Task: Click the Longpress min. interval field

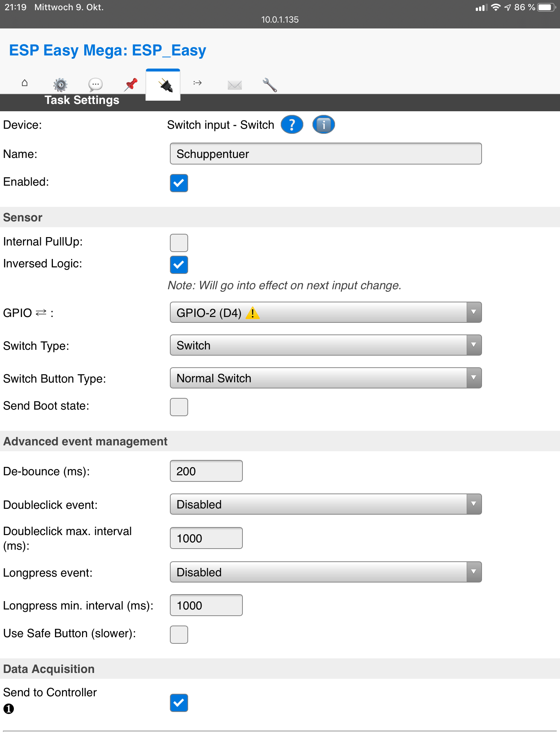Action: tap(206, 605)
